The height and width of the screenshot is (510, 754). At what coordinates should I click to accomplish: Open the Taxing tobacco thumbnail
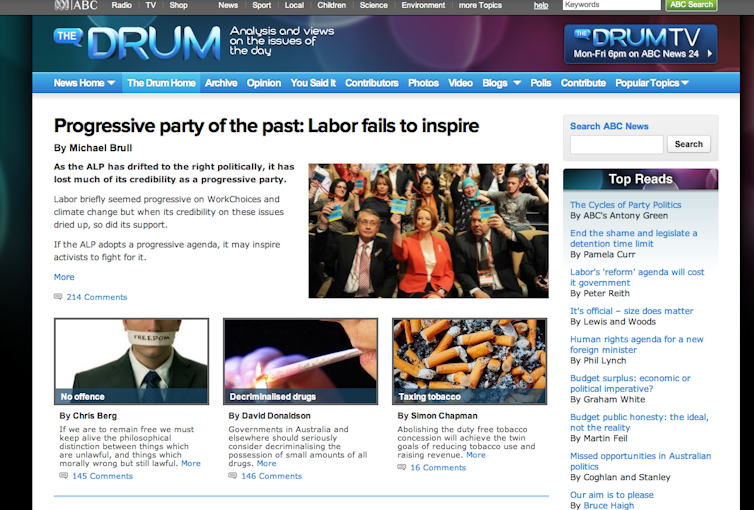469,361
